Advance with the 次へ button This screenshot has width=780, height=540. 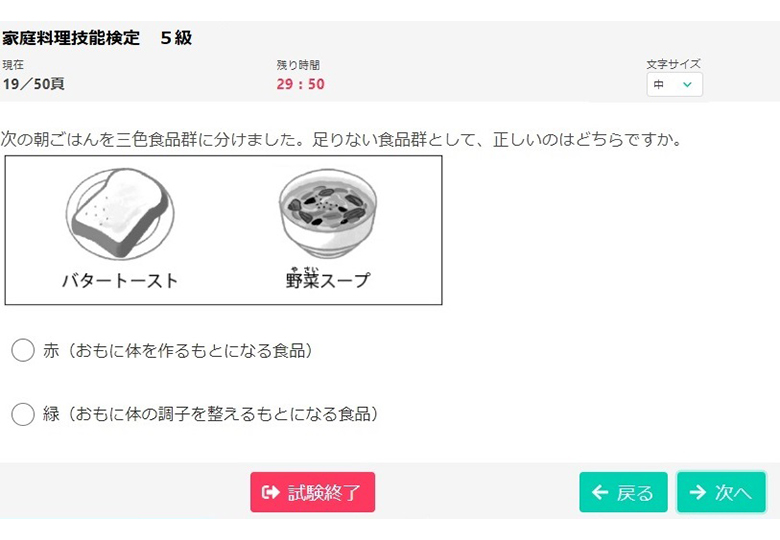721,492
